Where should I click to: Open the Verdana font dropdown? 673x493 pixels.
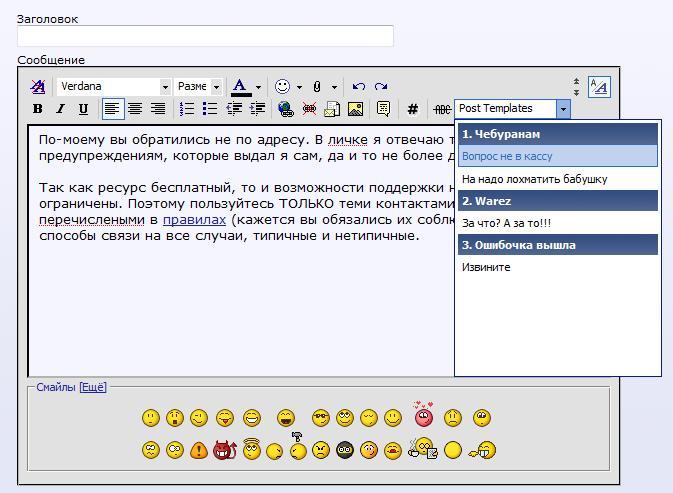165,87
